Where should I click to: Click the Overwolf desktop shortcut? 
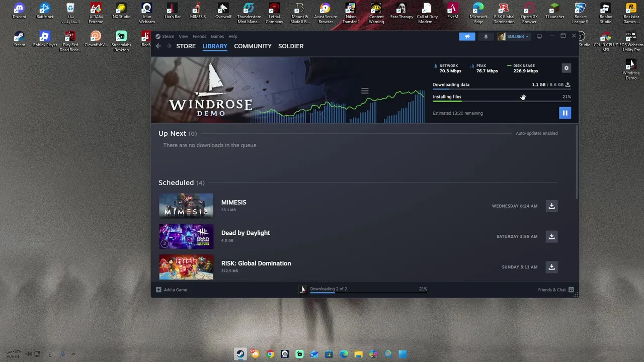[x=223, y=11]
